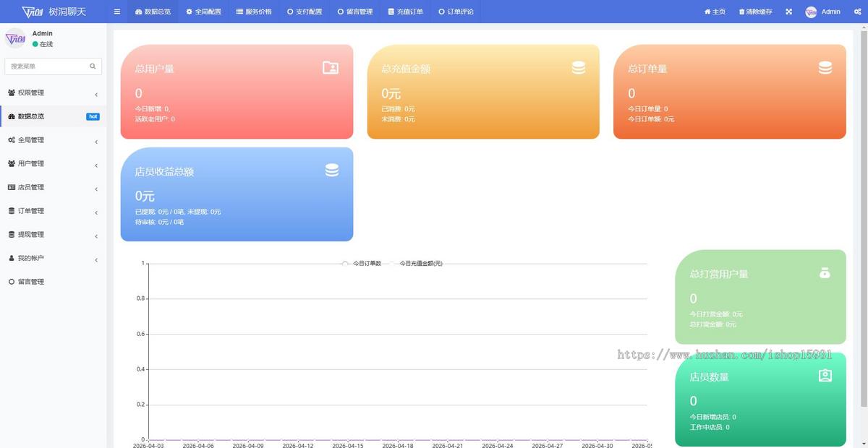Expand 用户管理 sidebar menu
The width and height of the screenshot is (868, 448).
pos(53,163)
